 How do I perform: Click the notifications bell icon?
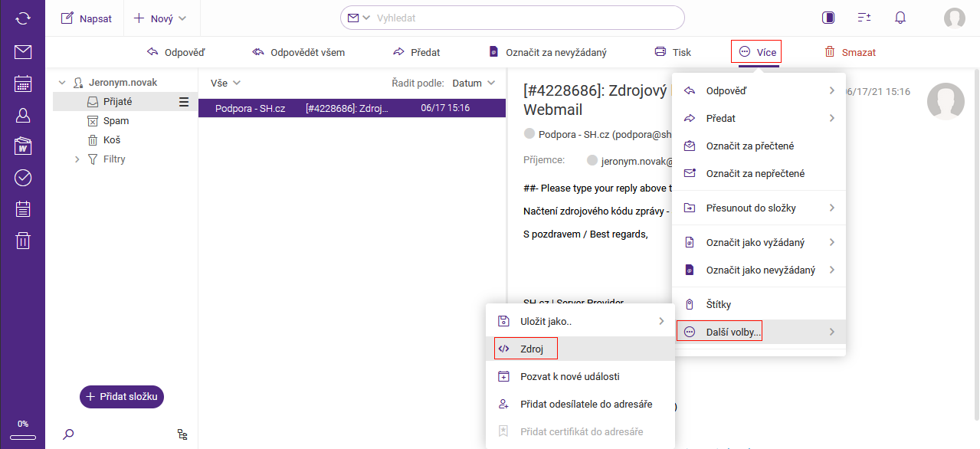tap(900, 18)
